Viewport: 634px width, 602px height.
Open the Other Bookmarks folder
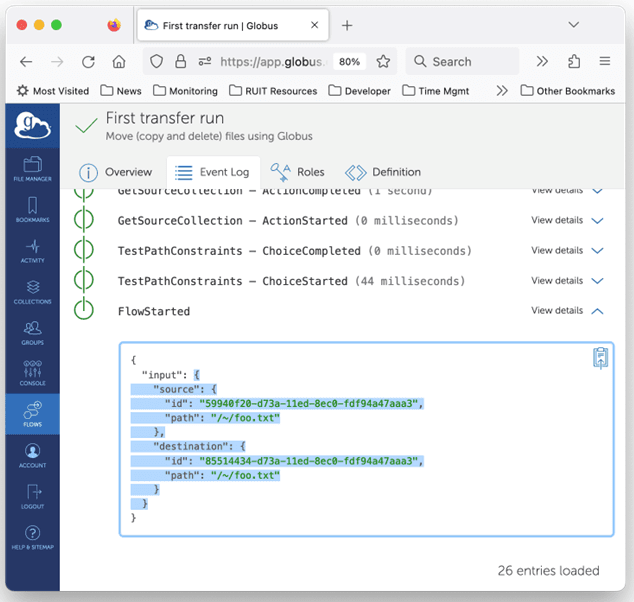pyautogui.click(x=568, y=91)
